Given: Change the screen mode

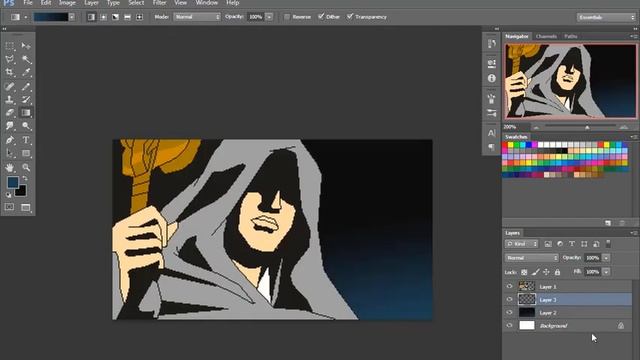Looking at the screenshot, I should tap(26, 207).
